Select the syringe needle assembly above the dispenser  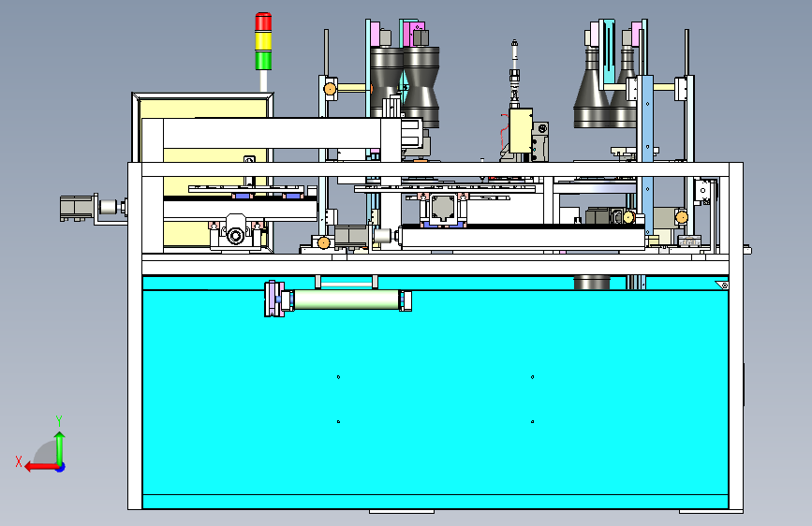514,72
